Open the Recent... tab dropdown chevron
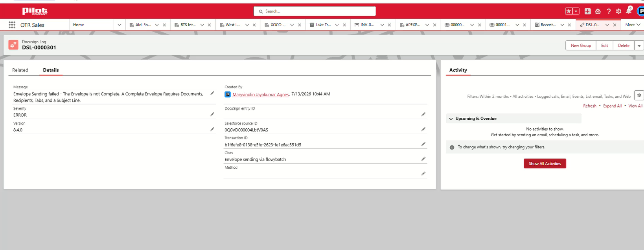 [x=562, y=25]
